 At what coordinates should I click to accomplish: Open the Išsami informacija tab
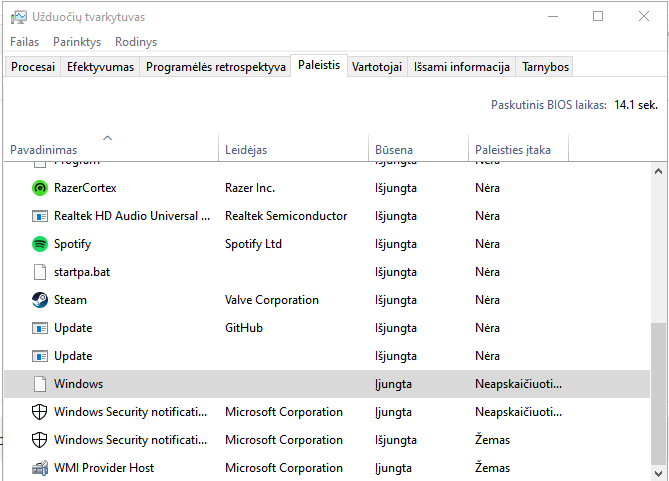coord(462,67)
